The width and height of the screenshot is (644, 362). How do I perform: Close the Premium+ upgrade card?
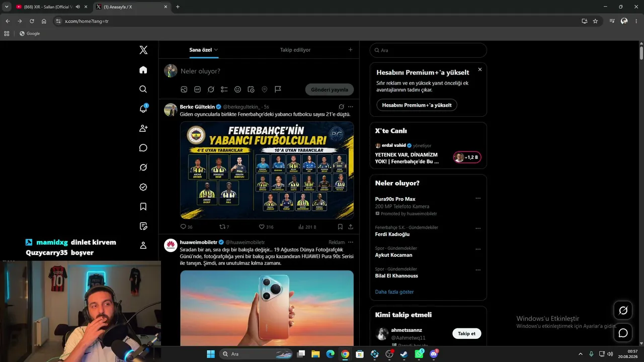(x=480, y=69)
